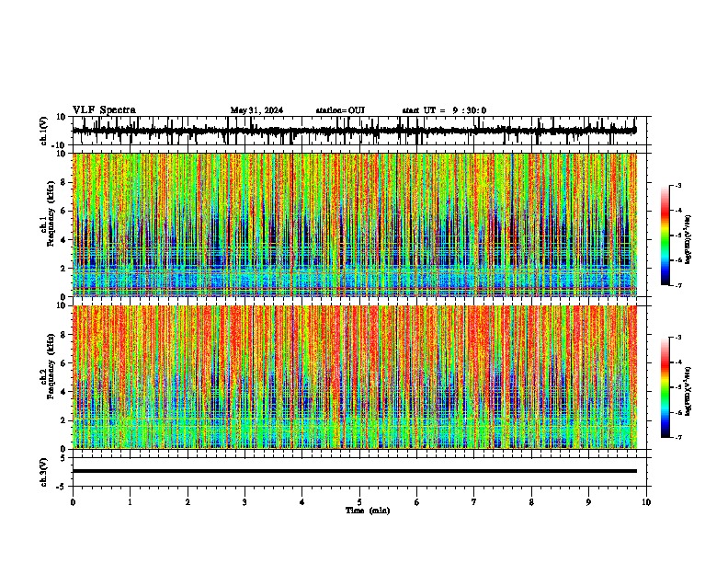The image size is (728, 563).
Task: Click the 'Time (min)' axis title
Action: (368, 511)
